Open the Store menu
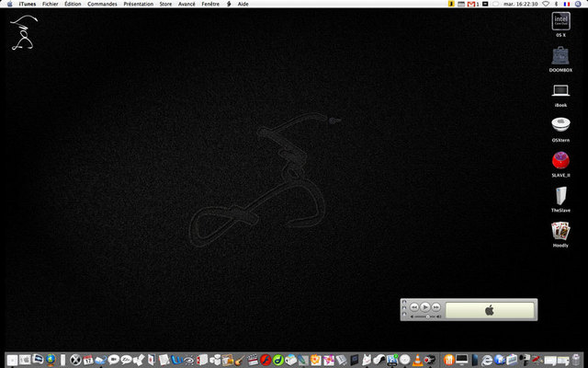This screenshot has height=368, width=588. (x=165, y=4)
